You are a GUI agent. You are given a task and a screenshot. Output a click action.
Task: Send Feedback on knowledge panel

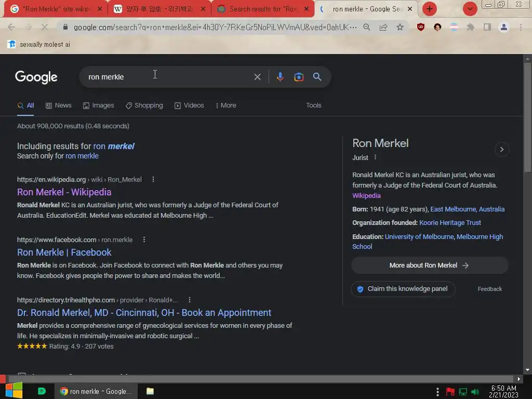coord(489,289)
